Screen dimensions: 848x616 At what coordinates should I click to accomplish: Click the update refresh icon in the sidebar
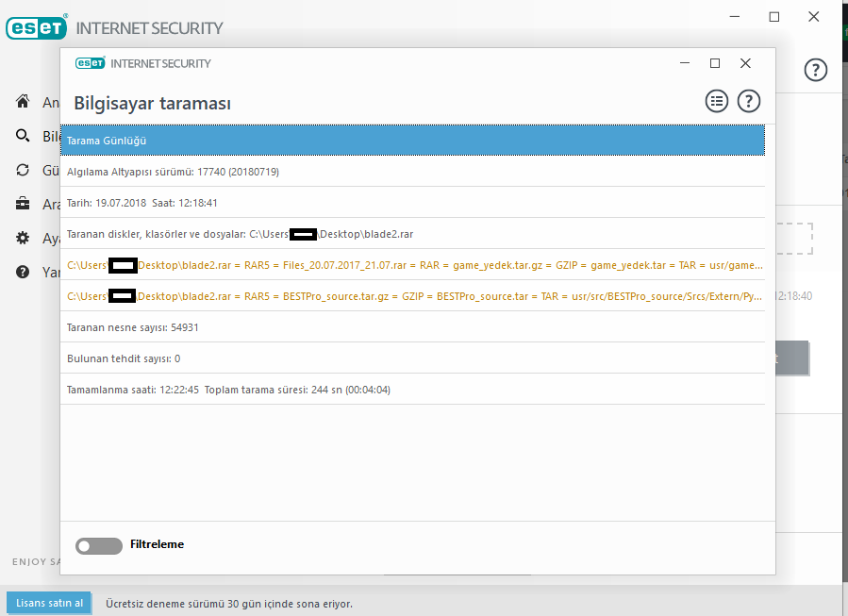click(23, 170)
